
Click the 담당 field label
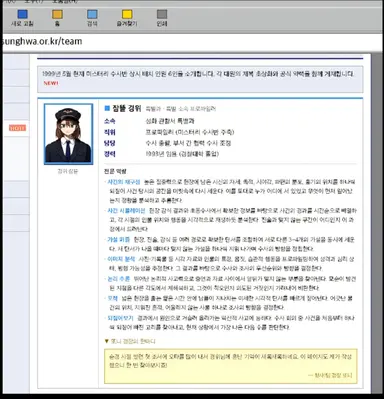(x=110, y=143)
